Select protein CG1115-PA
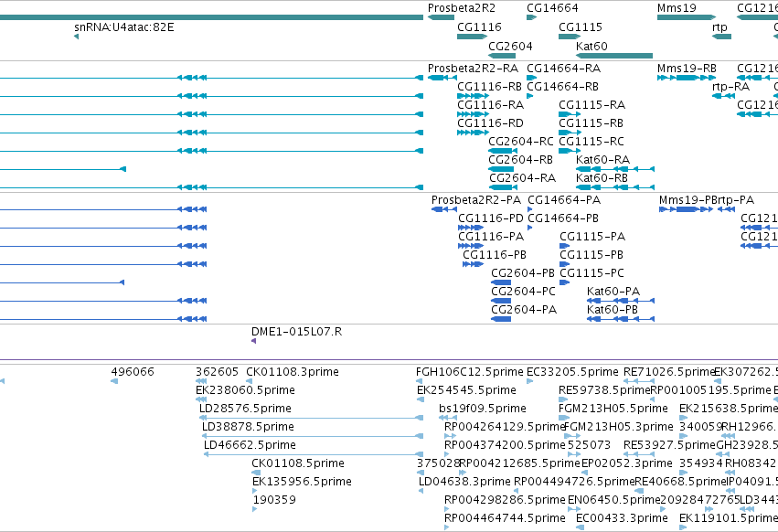 pyautogui.click(x=592, y=237)
